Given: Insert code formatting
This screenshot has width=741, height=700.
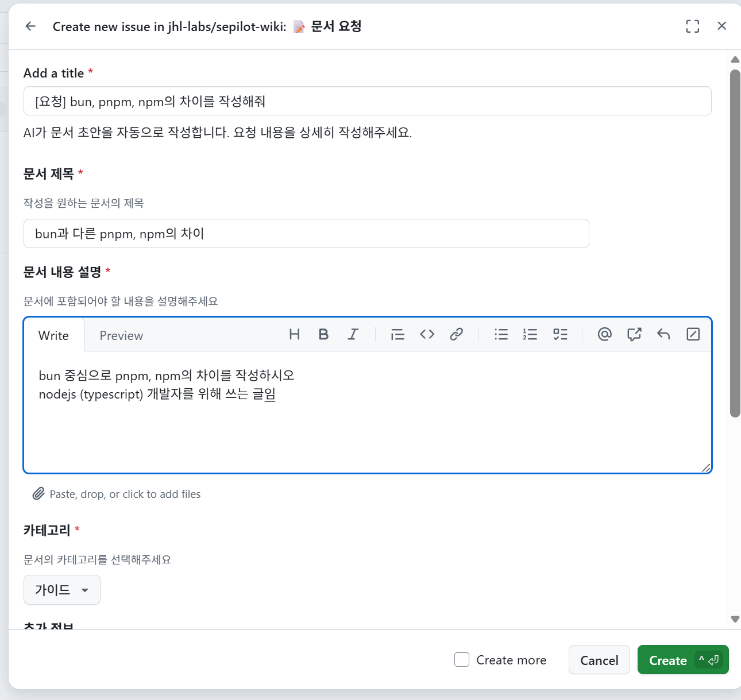Looking at the screenshot, I should click(x=427, y=335).
